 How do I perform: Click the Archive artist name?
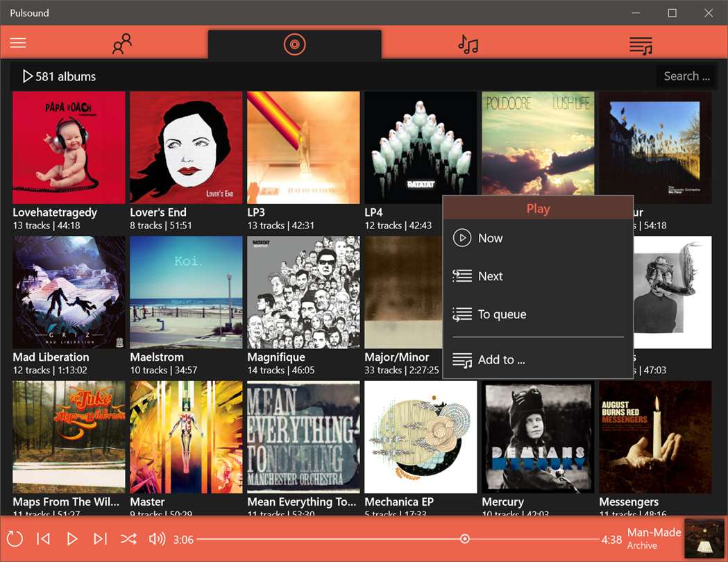pos(642,546)
